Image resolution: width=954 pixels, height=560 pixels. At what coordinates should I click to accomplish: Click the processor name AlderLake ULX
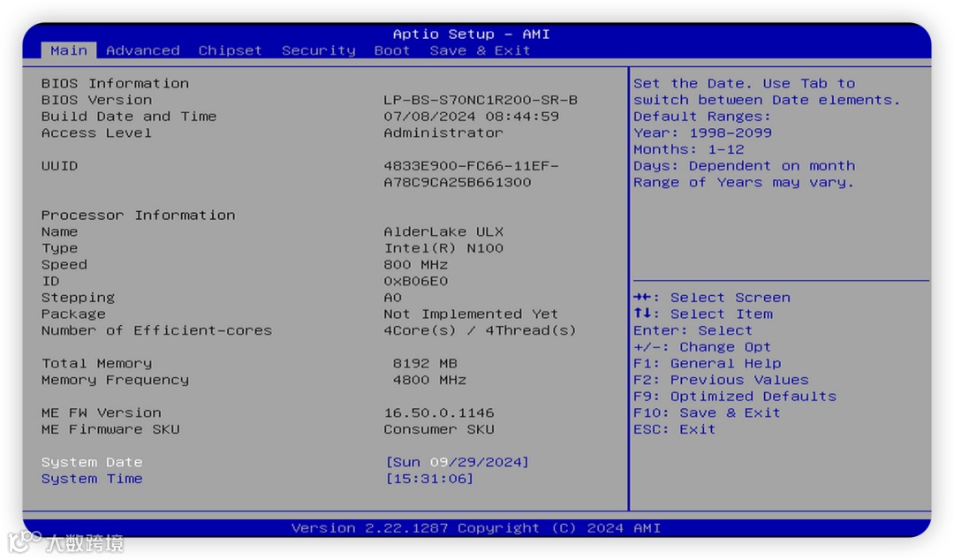tap(443, 231)
